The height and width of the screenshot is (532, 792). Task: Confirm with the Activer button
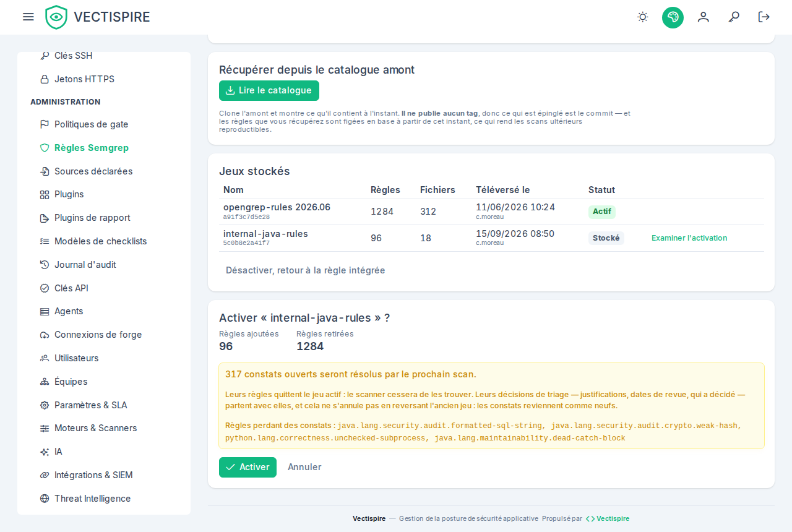(247, 467)
